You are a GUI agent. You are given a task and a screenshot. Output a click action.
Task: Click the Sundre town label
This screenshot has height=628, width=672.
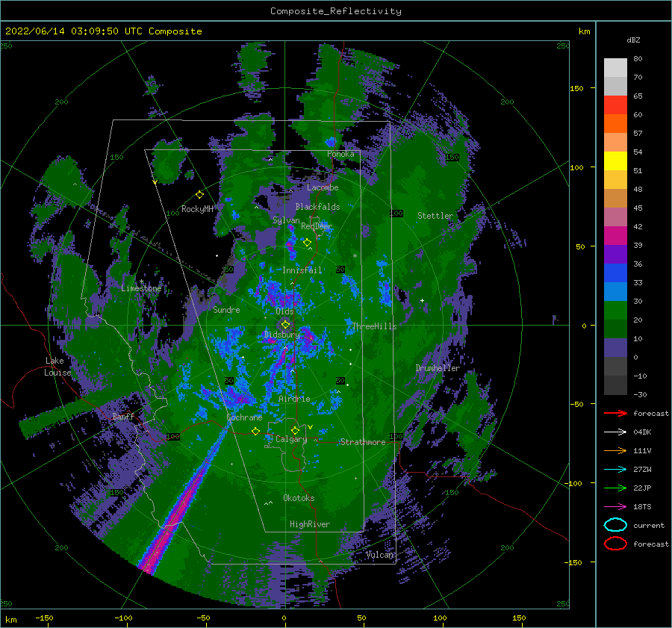(x=227, y=310)
